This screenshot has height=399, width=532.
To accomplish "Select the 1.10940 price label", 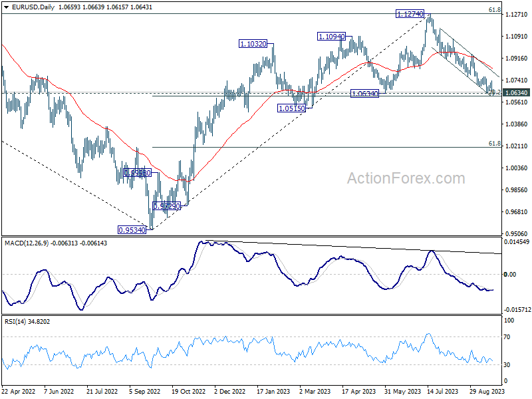I will point(331,37).
